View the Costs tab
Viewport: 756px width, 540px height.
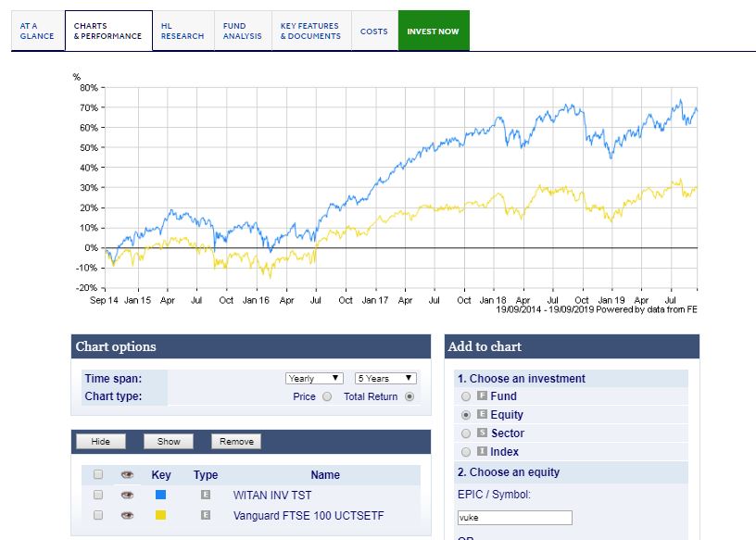click(374, 31)
